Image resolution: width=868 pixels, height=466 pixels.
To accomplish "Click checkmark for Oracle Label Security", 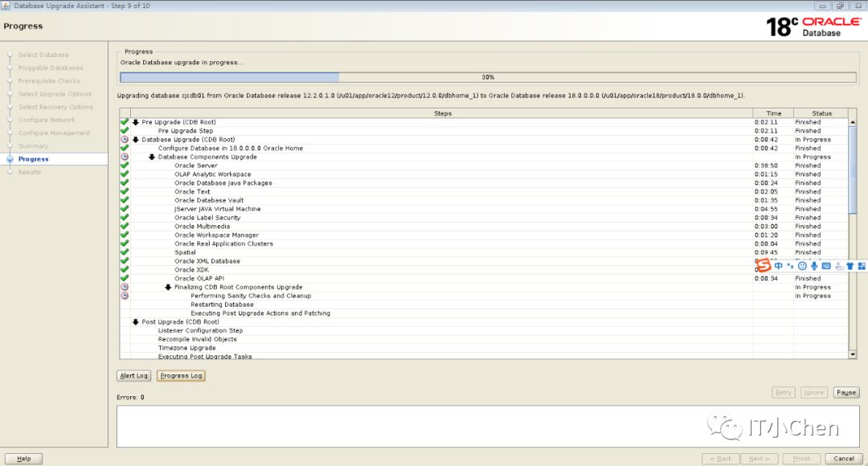I will (125, 218).
